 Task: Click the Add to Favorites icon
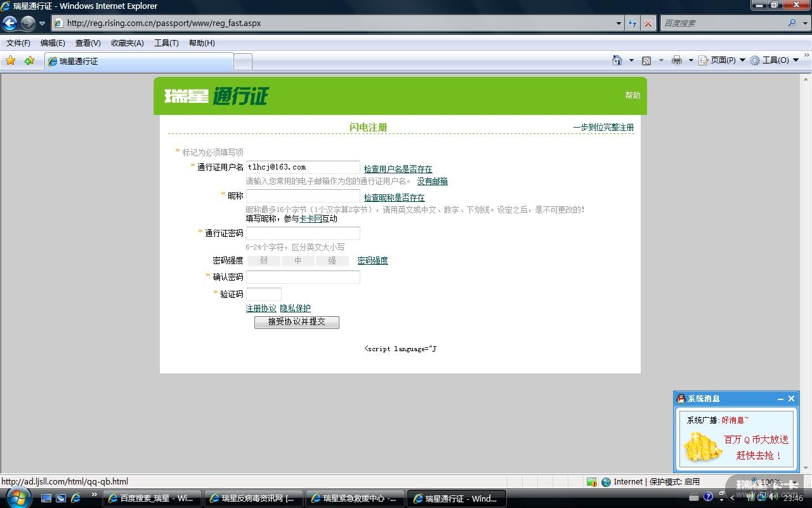29,61
